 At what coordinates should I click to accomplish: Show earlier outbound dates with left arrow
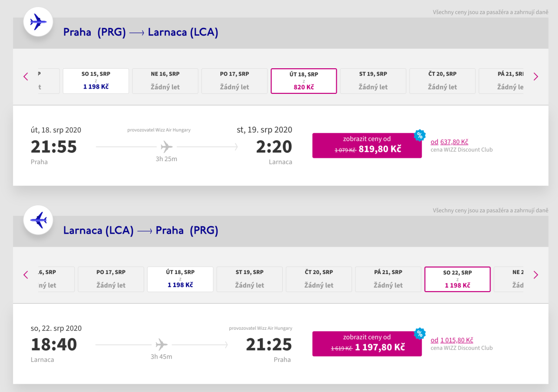click(x=26, y=77)
